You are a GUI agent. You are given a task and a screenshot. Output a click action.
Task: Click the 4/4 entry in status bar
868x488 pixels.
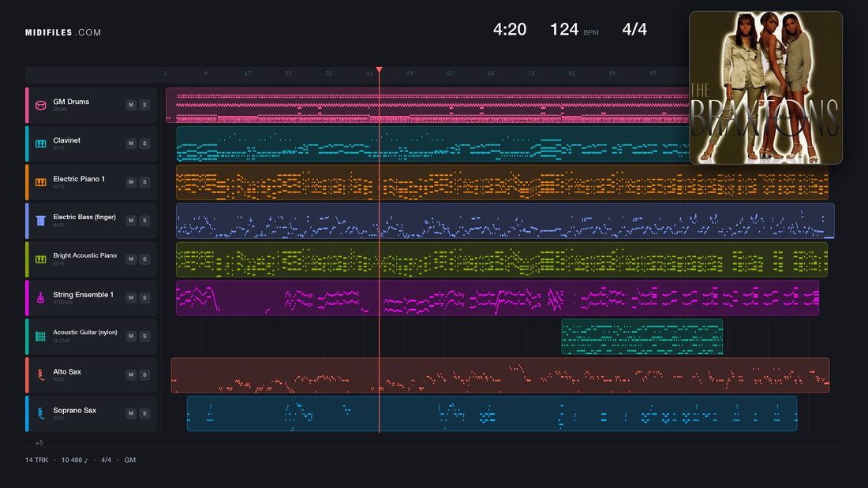tap(106, 460)
